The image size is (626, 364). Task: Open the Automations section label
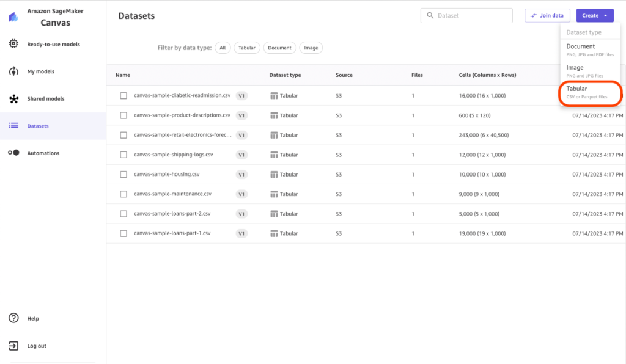[43, 153]
